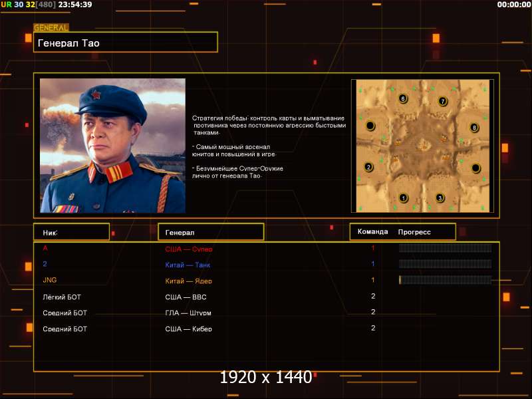Choose start position marker 3 on the map
Viewport: 532px width, 399px height.
pyautogui.click(x=440, y=198)
